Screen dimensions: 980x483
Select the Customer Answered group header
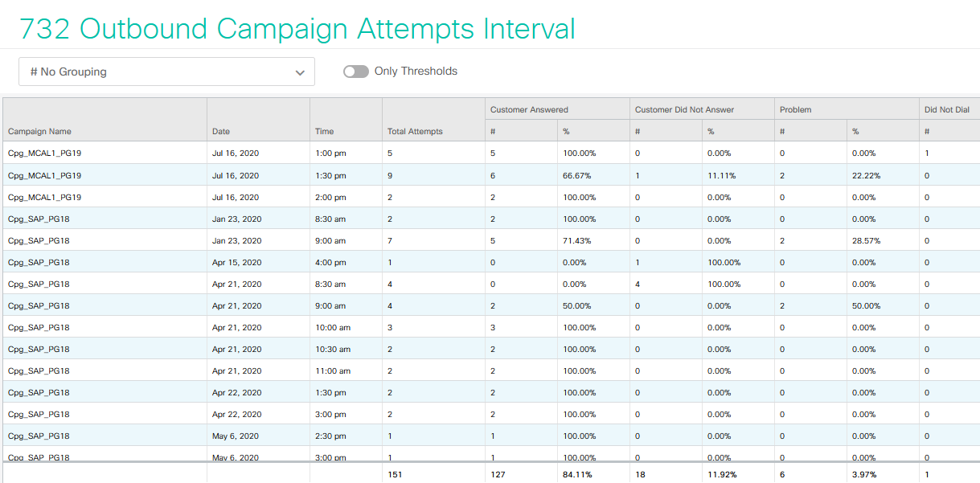tap(529, 109)
